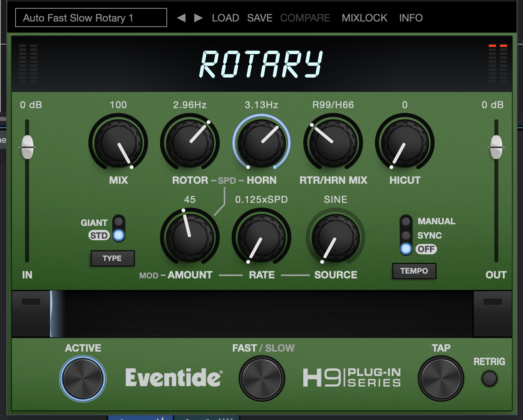Click the output level 0 dB readout

coord(493,105)
